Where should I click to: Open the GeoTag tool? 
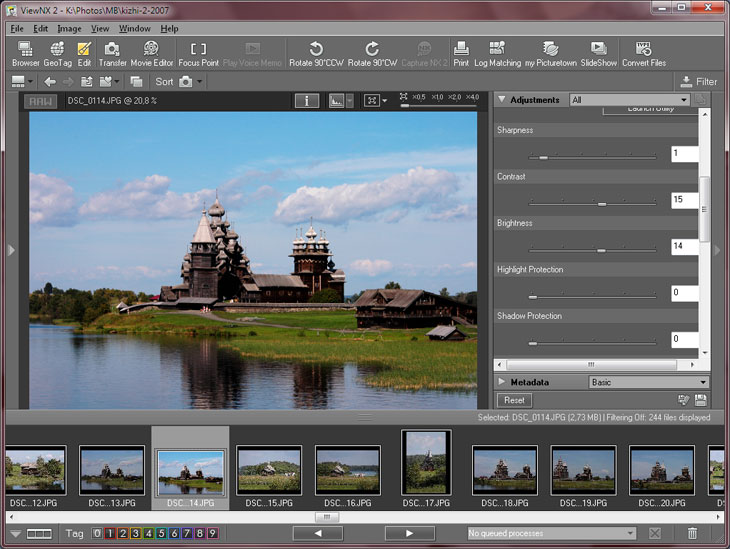coord(58,54)
